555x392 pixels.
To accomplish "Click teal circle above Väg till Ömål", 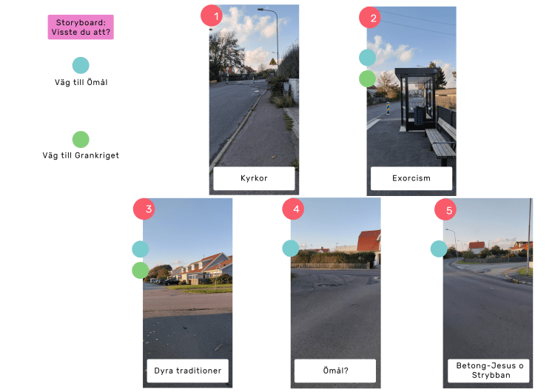I will (x=81, y=65).
